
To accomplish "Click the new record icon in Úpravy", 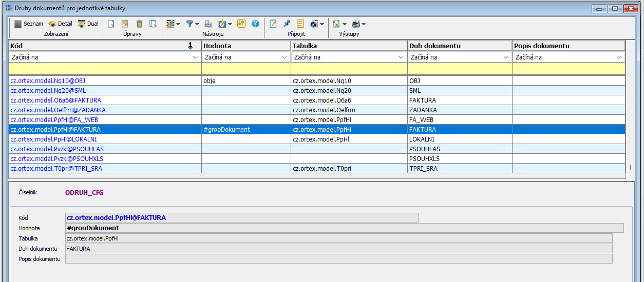I will click(110, 24).
